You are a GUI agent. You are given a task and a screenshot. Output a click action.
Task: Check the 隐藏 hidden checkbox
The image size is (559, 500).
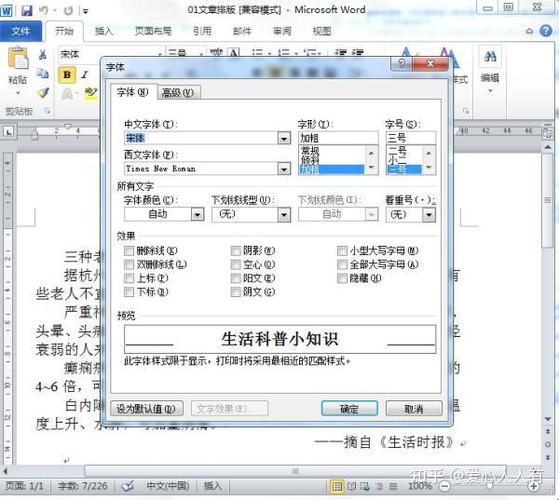point(342,278)
